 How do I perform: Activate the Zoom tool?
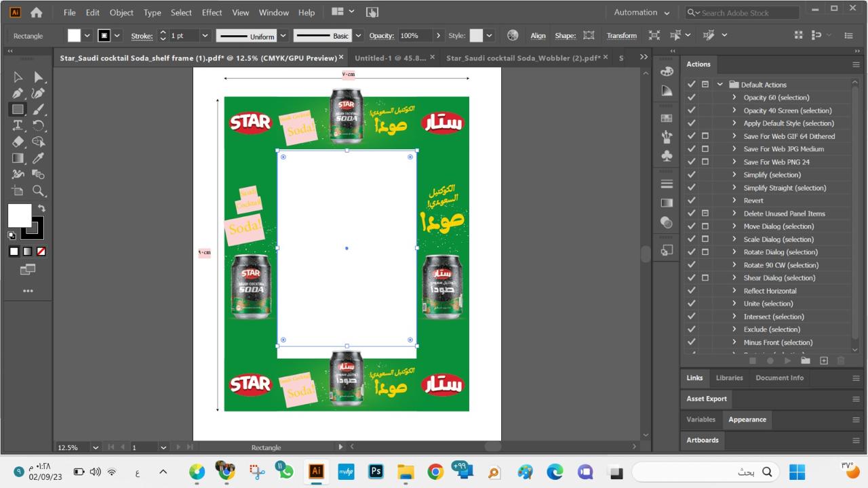(39, 190)
